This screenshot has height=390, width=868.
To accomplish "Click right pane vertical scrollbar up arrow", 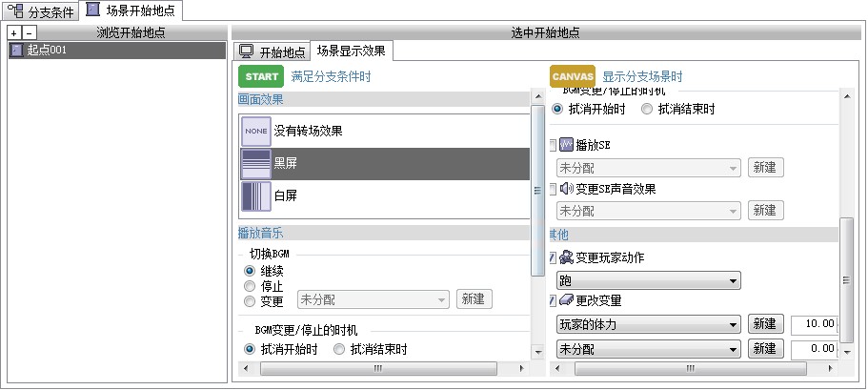I will click(x=847, y=97).
